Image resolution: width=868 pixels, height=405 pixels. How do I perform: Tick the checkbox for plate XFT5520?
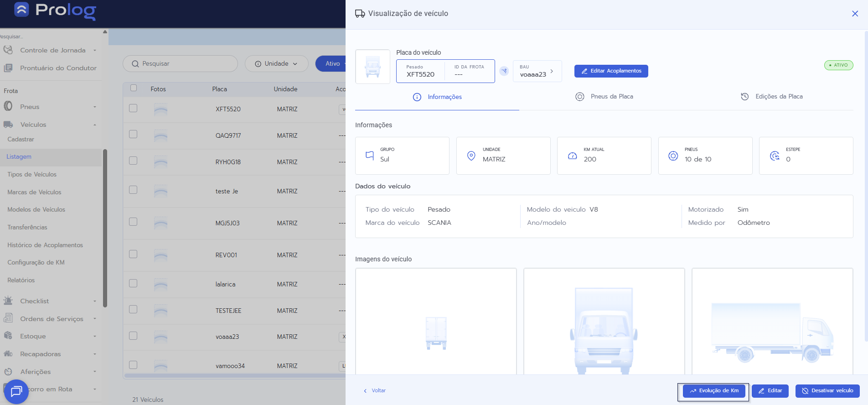coord(133,109)
